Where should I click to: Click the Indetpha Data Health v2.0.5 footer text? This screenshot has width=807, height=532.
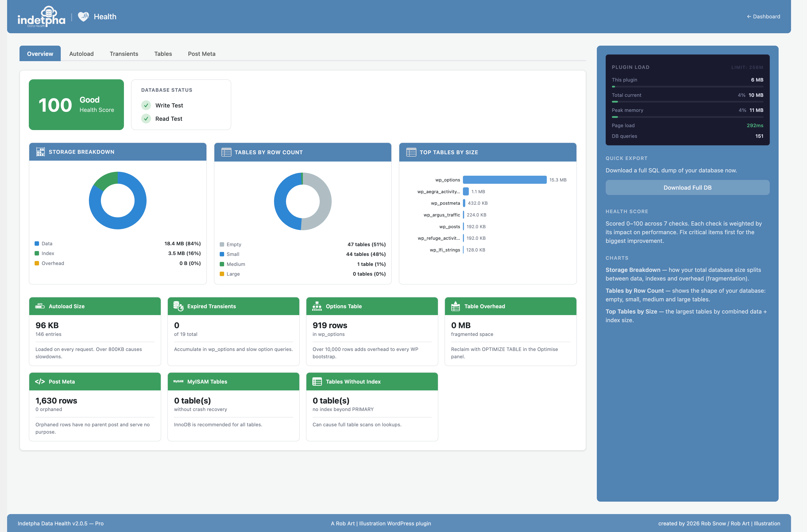pyautogui.click(x=61, y=523)
